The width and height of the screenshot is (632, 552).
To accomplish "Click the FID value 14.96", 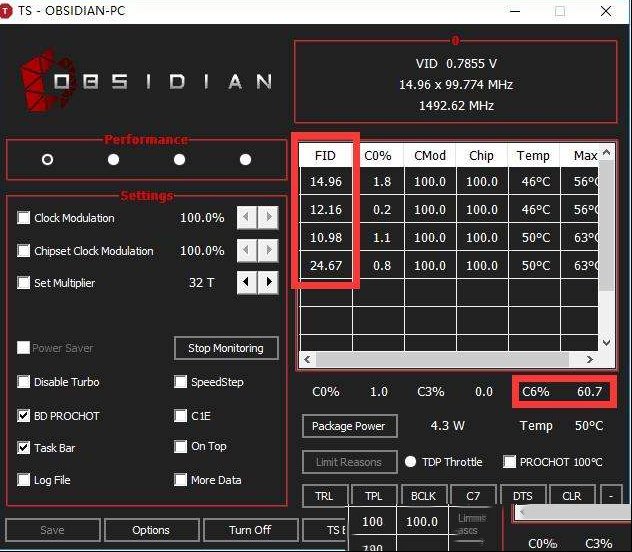I will tap(326, 182).
